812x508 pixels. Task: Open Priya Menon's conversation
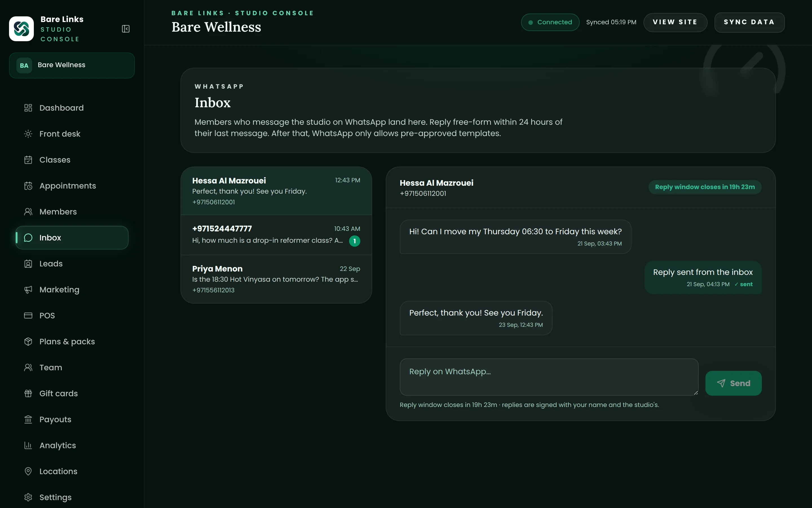tap(276, 279)
